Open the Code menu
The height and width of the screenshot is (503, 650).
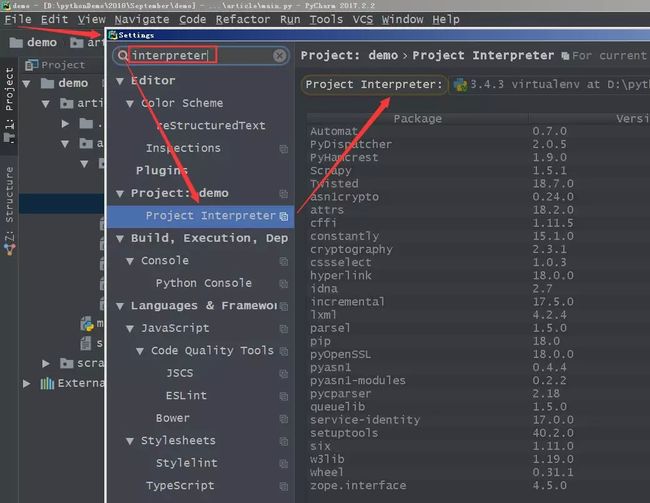point(192,19)
